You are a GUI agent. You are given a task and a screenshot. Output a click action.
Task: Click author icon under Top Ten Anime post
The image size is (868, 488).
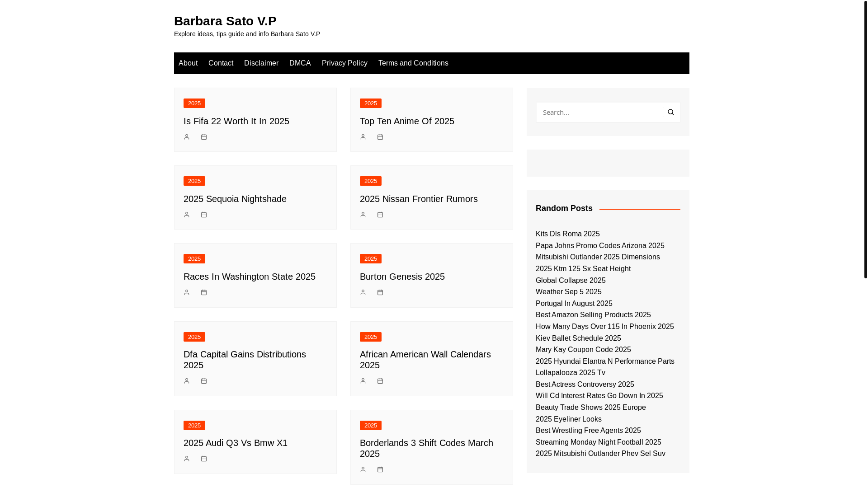tap(363, 137)
